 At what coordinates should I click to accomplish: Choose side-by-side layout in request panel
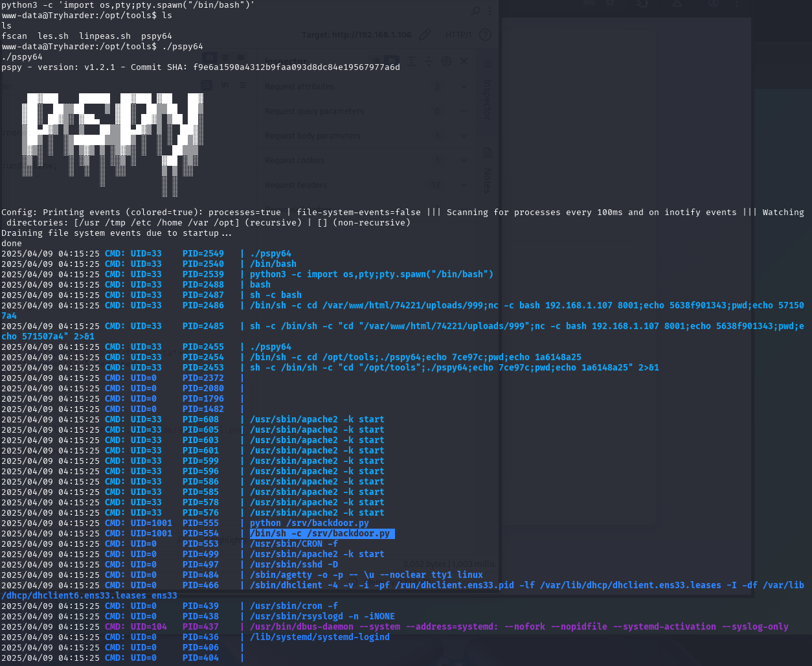pos(210,58)
